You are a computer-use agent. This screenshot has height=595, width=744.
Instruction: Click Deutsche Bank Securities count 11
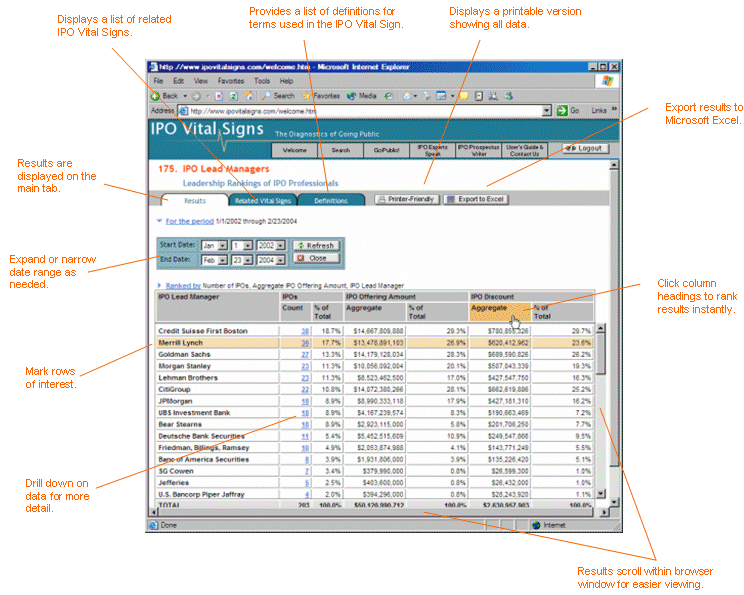pyautogui.click(x=305, y=437)
